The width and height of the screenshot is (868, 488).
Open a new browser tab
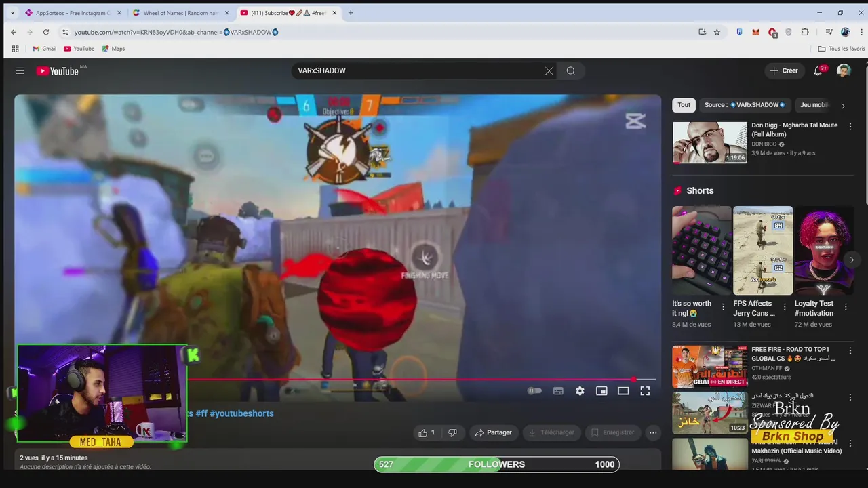[x=351, y=13]
